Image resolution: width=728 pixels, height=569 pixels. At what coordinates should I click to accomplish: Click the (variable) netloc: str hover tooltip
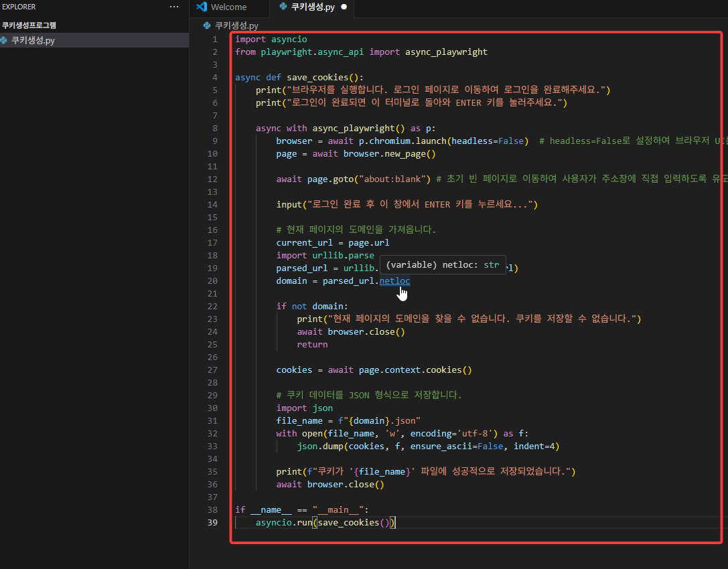pos(443,264)
